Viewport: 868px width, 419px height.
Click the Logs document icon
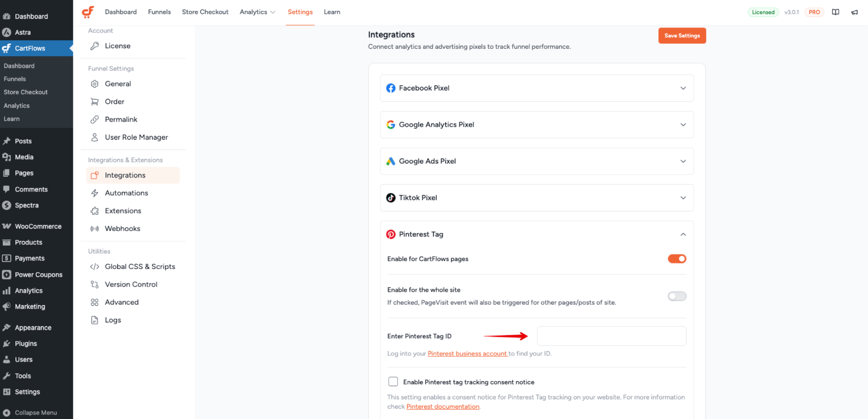[94, 320]
